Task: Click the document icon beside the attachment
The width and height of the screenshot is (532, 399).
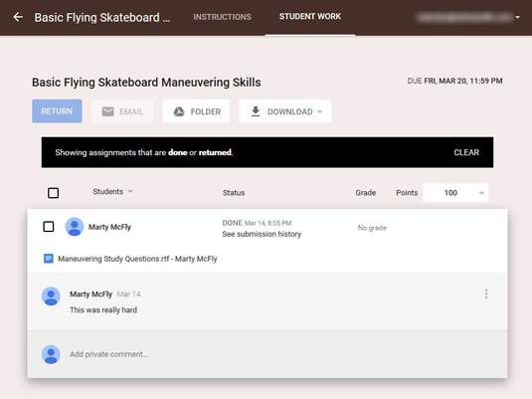Action: click(49, 259)
